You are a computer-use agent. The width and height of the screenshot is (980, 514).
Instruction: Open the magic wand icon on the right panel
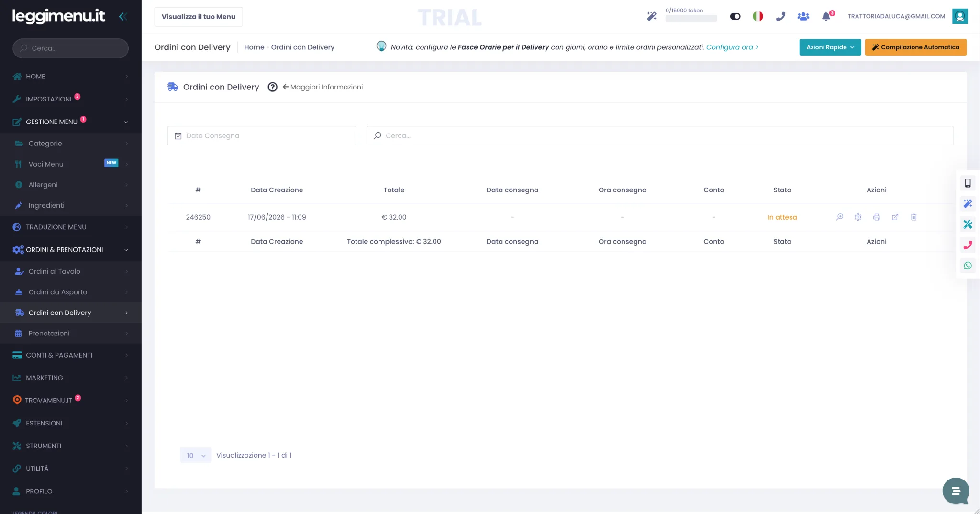pos(968,204)
